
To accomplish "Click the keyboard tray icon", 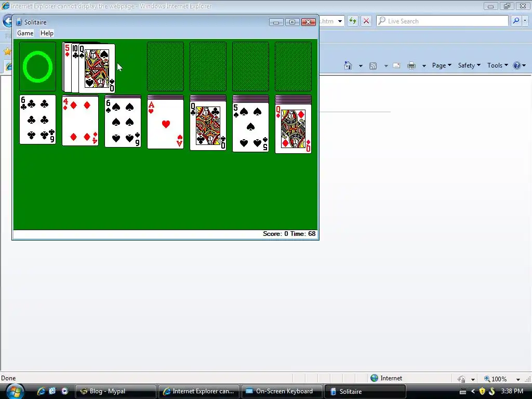I will click(x=463, y=392).
